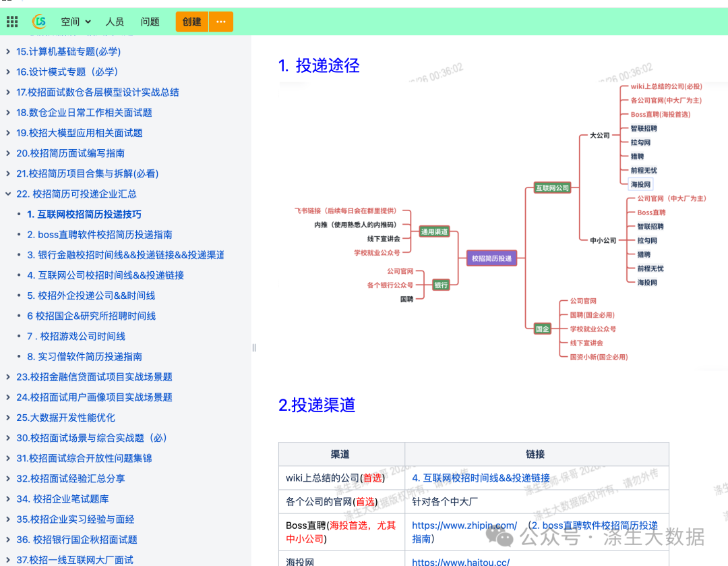Click the 海投网 highlighted mind map leaf

pyautogui.click(x=641, y=184)
